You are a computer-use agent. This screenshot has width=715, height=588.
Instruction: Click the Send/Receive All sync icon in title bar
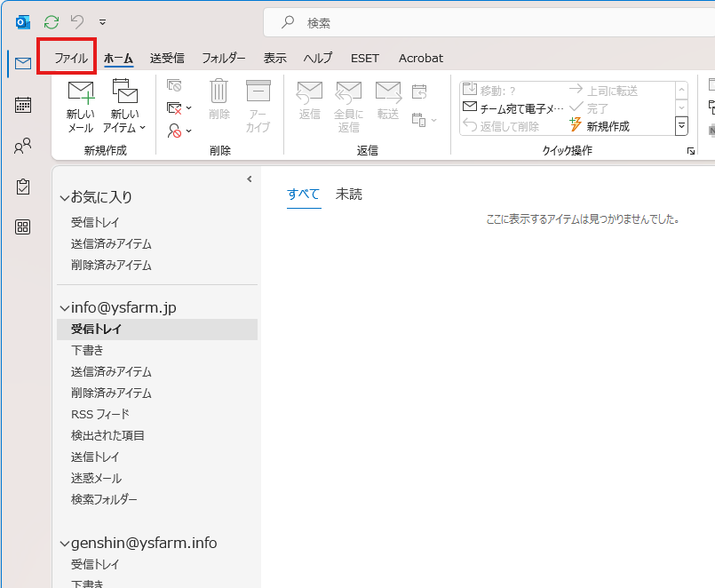pos(52,21)
